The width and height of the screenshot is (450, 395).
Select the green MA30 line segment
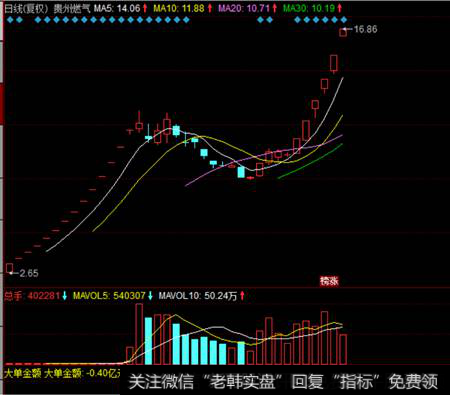click(x=310, y=162)
